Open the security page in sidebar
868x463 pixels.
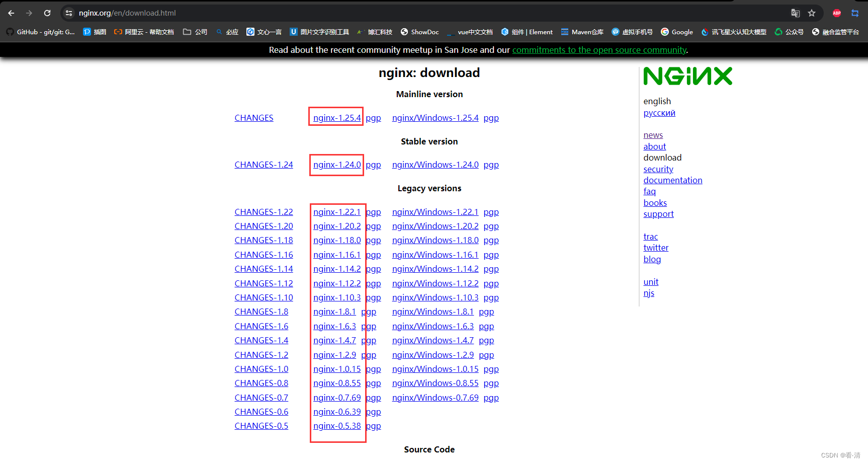658,169
